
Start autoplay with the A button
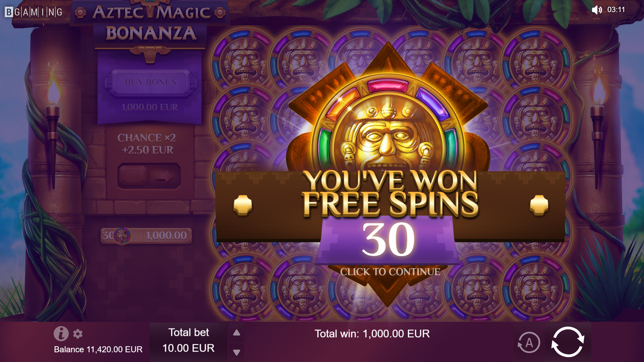pos(529,343)
